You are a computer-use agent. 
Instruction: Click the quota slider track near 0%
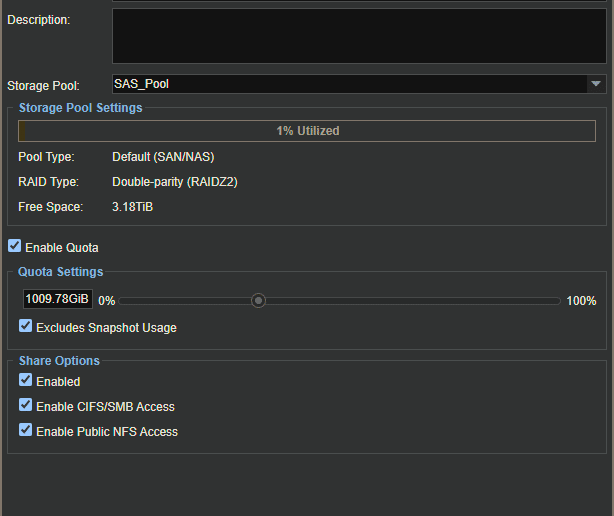pyautogui.click(x=127, y=301)
